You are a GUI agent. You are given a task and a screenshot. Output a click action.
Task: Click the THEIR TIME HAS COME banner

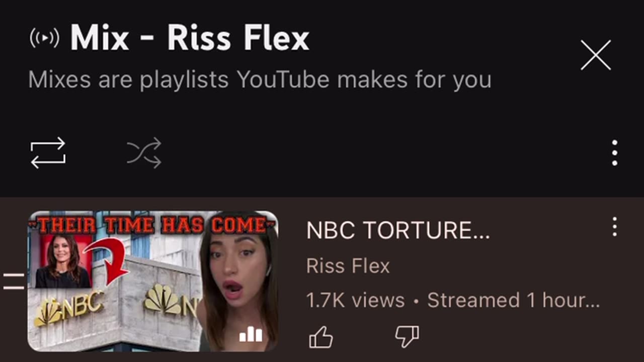152,225
